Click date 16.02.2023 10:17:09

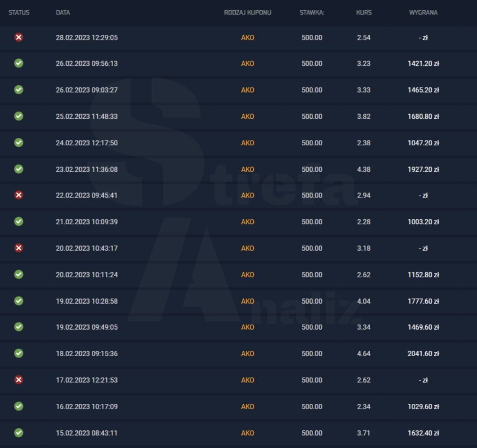87,407
